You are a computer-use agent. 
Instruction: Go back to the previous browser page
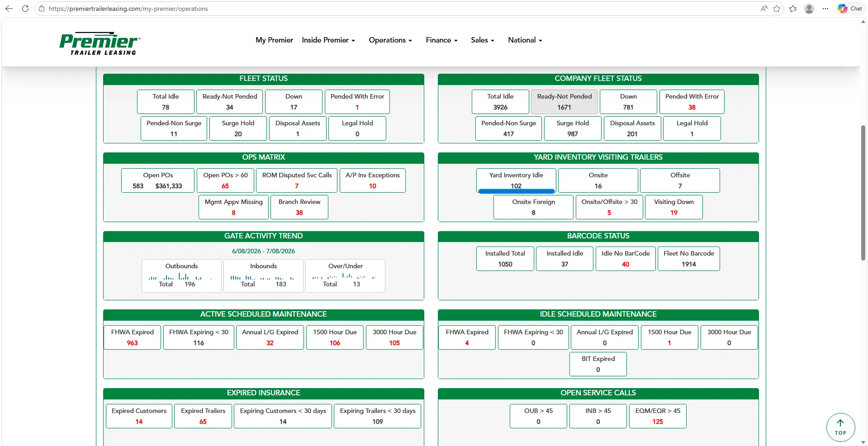[x=9, y=9]
